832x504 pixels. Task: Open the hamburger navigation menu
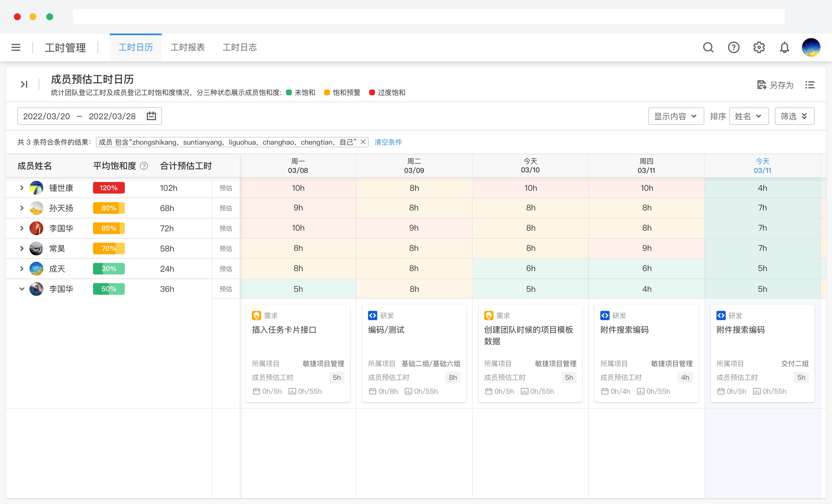coord(16,47)
